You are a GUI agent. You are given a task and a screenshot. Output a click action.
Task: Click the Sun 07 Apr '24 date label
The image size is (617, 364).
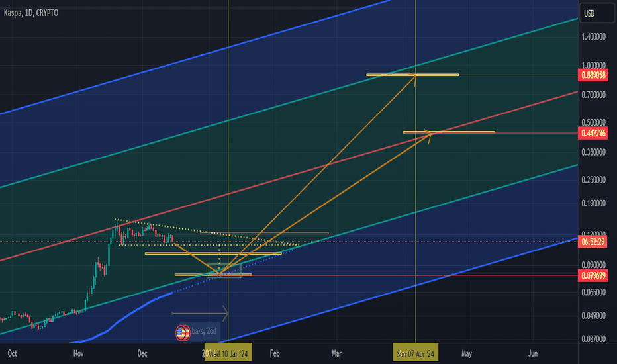click(x=415, y=354)
